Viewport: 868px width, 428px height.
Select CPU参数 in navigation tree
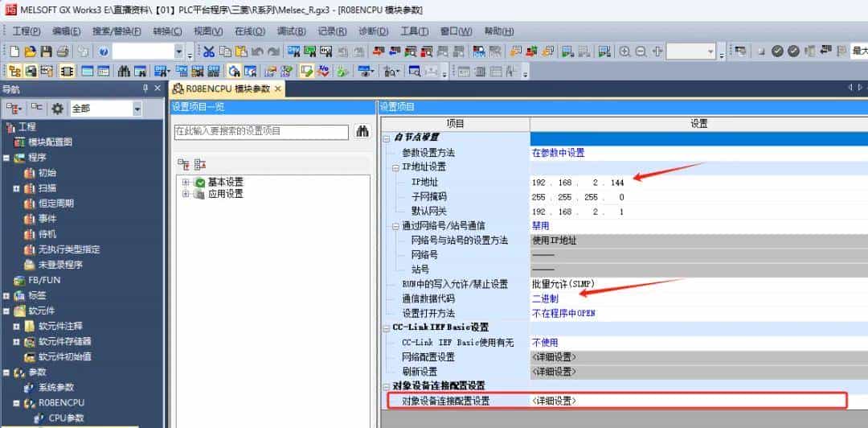(67, 418)
